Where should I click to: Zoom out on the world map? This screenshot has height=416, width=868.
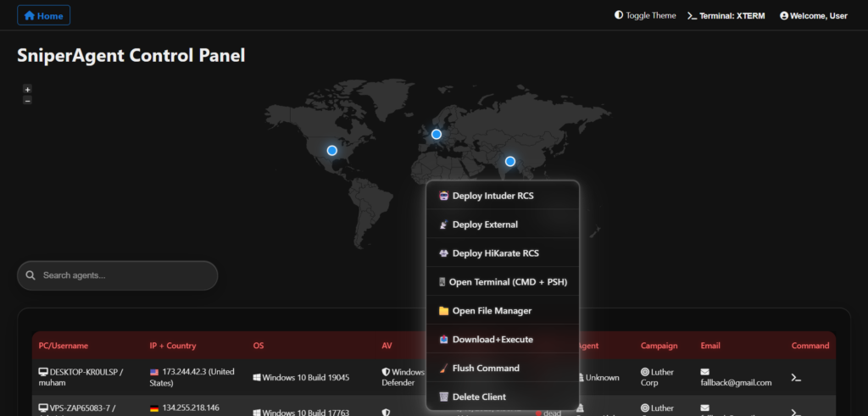pos(27,100)
